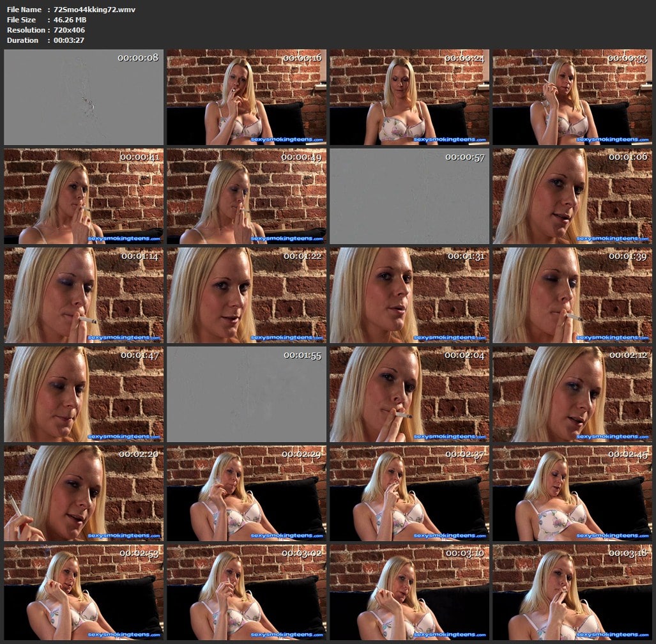Open the frame labeled 00:02:53

point(84,592)
